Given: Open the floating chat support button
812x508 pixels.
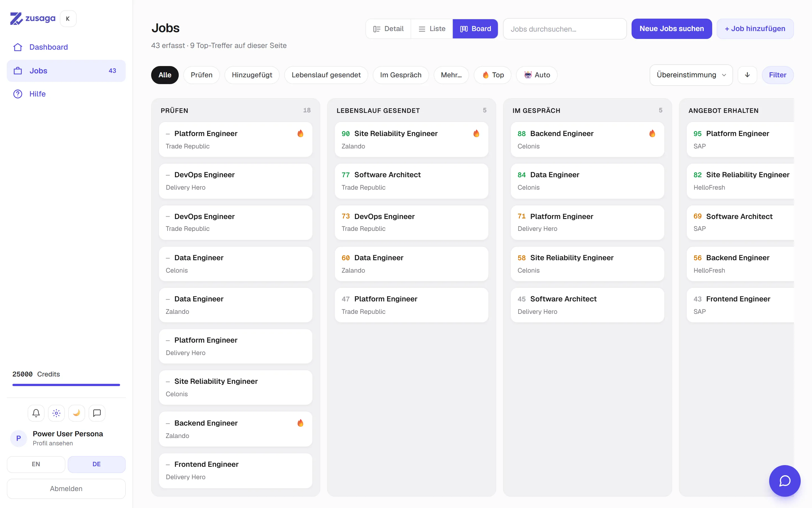Looking at the screenshot, I should click(784, 481).
